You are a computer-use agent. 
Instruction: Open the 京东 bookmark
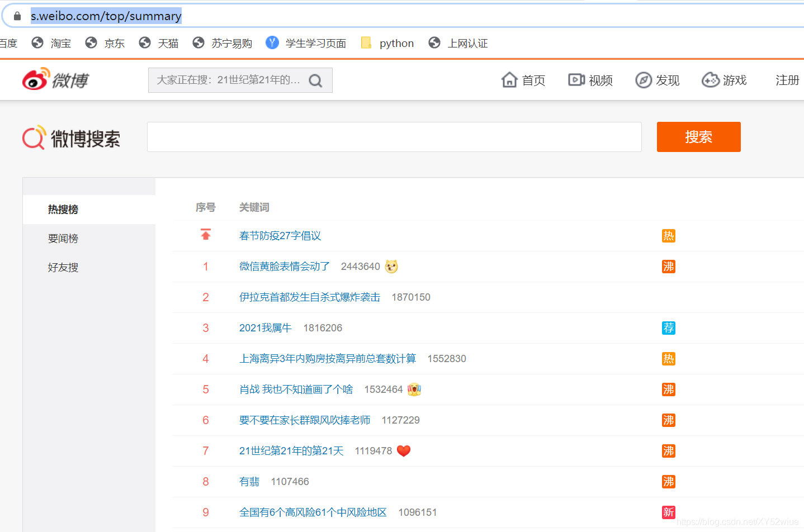point(105,43)
